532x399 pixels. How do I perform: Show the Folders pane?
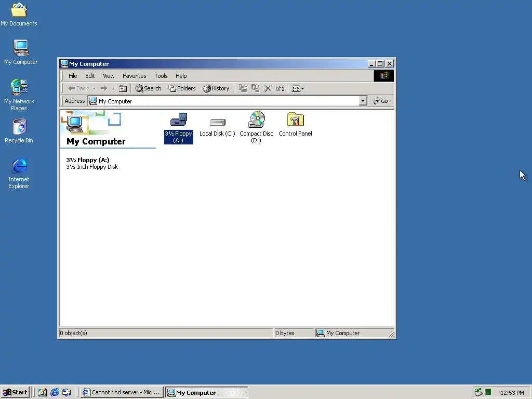point(182,88)
